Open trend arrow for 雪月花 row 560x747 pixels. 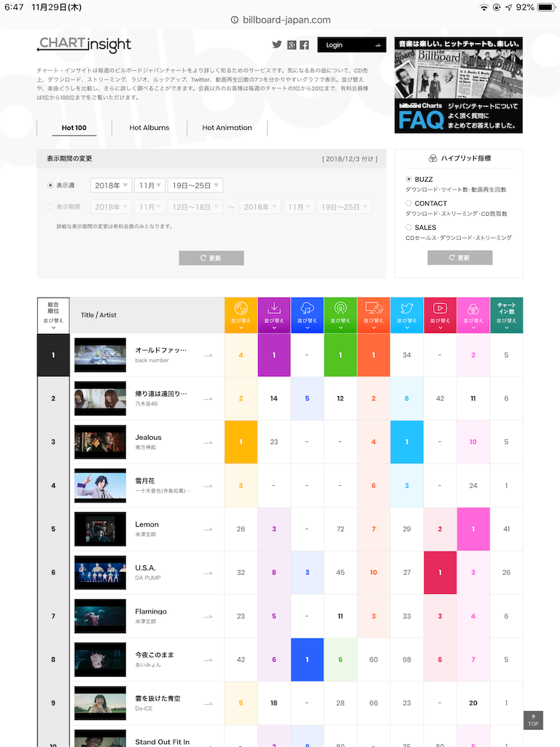pyautogui.click(x=208, y=486)
